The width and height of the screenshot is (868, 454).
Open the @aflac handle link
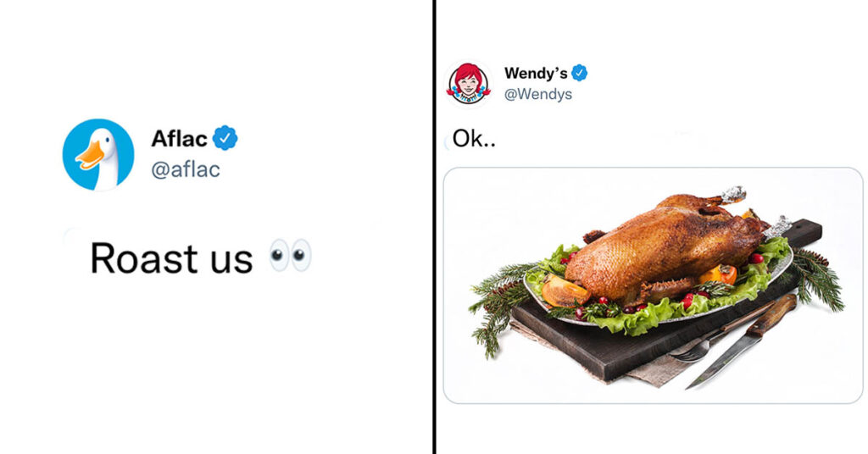click(186, 169)
